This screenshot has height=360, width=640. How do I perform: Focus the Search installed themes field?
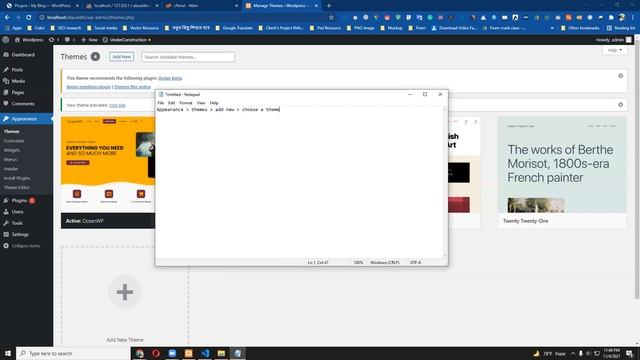(x=188, y=57)
